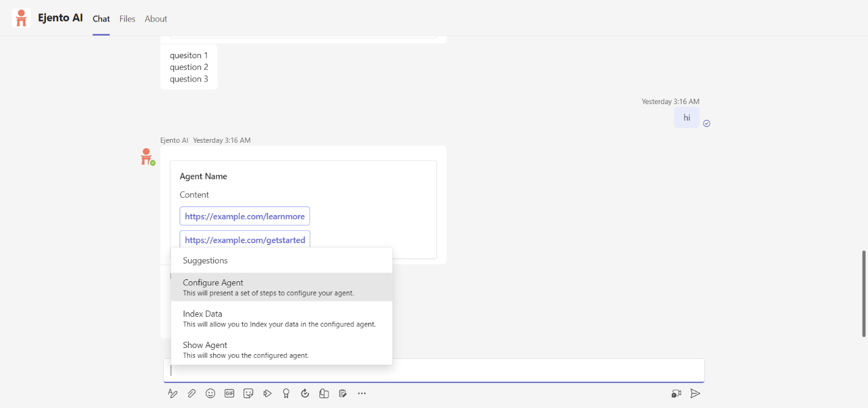
Task: Switch to the Files tab
Action: pos(128,18)
